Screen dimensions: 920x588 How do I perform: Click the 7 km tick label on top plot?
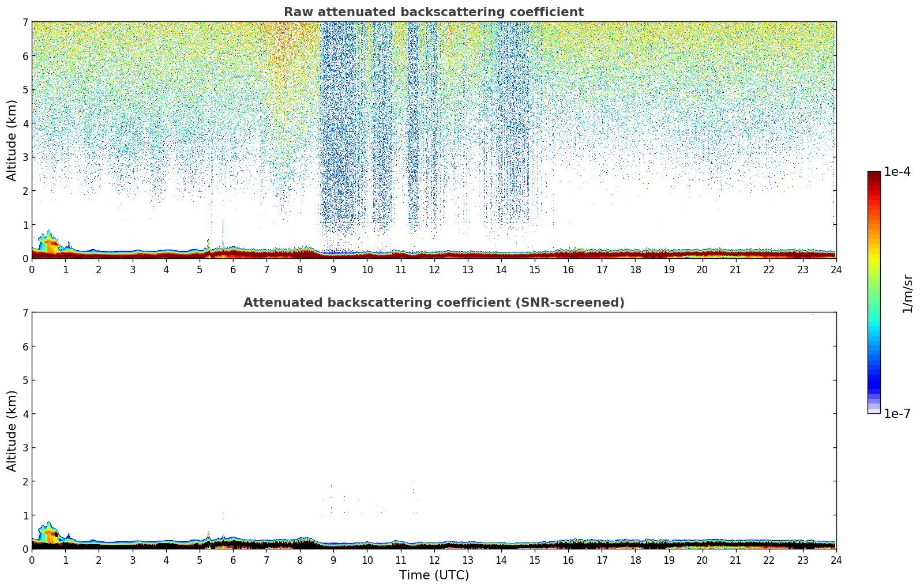pos(25,22)
